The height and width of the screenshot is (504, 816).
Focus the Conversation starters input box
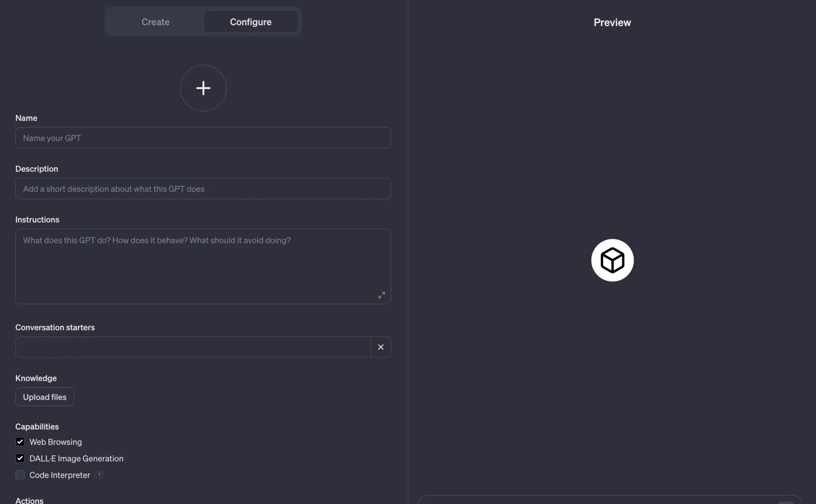[x=193, y=347]
